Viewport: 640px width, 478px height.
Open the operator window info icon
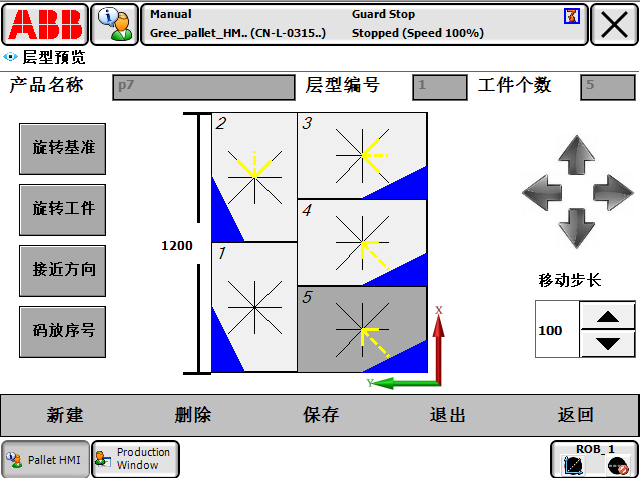(x=115, y=24)
